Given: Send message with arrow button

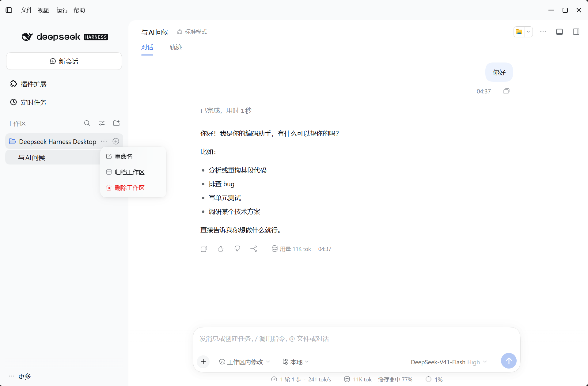Looking at the screenshot, I should (509, 361).
